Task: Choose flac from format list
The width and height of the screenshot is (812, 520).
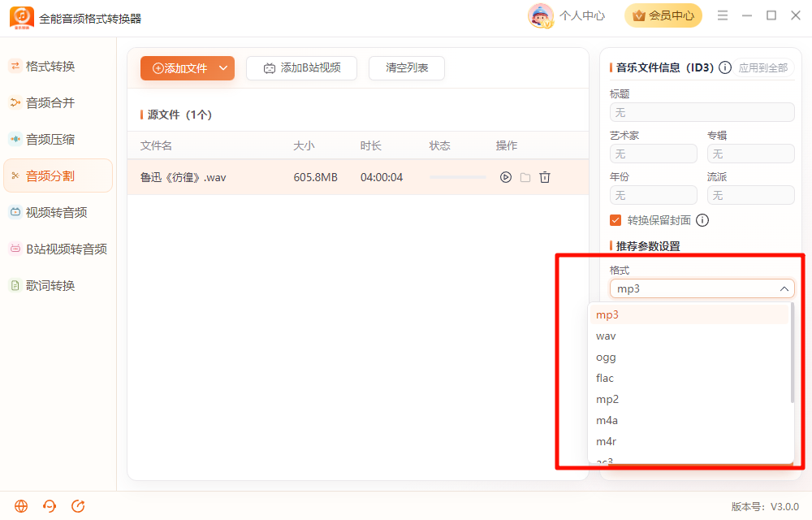Action: click(689, 378)
